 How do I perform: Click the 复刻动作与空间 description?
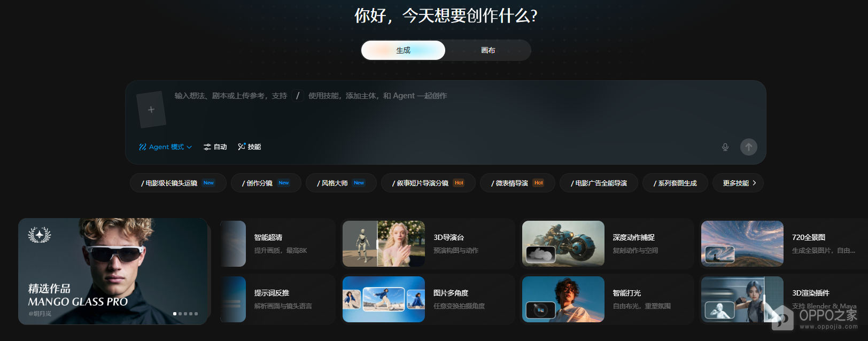(x=635, y=251)
